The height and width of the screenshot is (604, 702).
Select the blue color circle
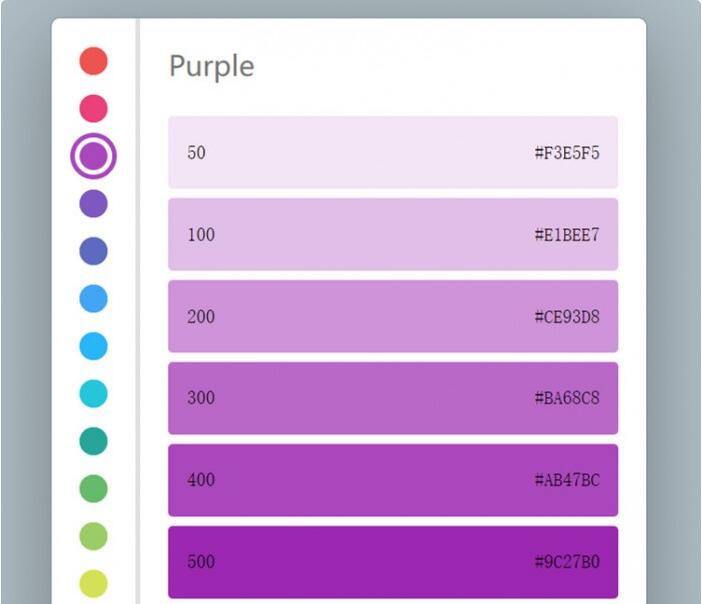93,298
